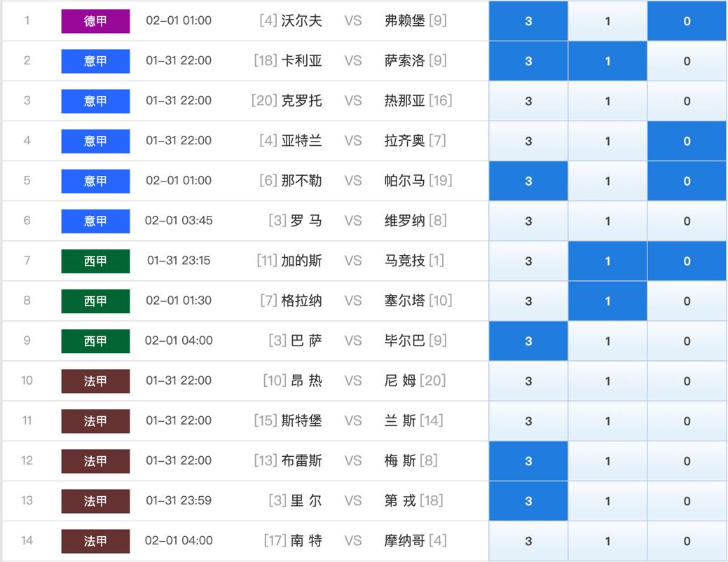This screenshot has width=728, height=562.
Task: Select draw 1 for 克罗托 vs 热那亚
Action: tap(607, 101)
